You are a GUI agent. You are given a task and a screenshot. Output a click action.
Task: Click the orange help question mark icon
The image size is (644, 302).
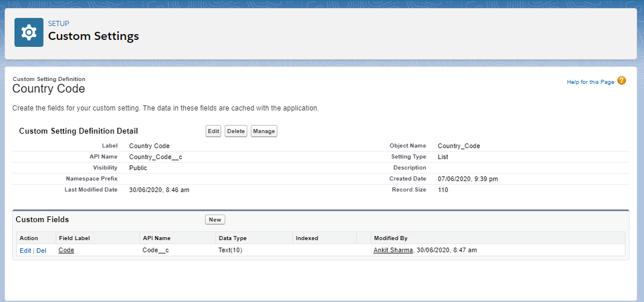[621, 81]
